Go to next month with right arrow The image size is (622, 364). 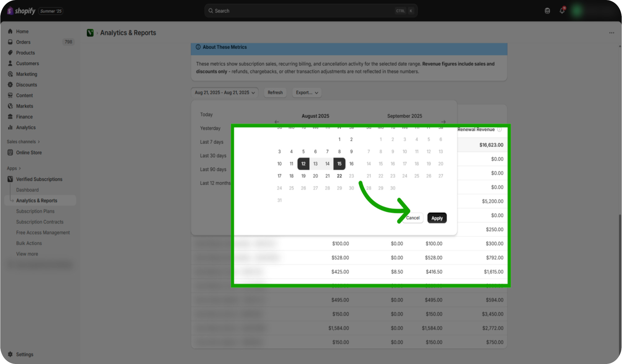pos(443,122)
